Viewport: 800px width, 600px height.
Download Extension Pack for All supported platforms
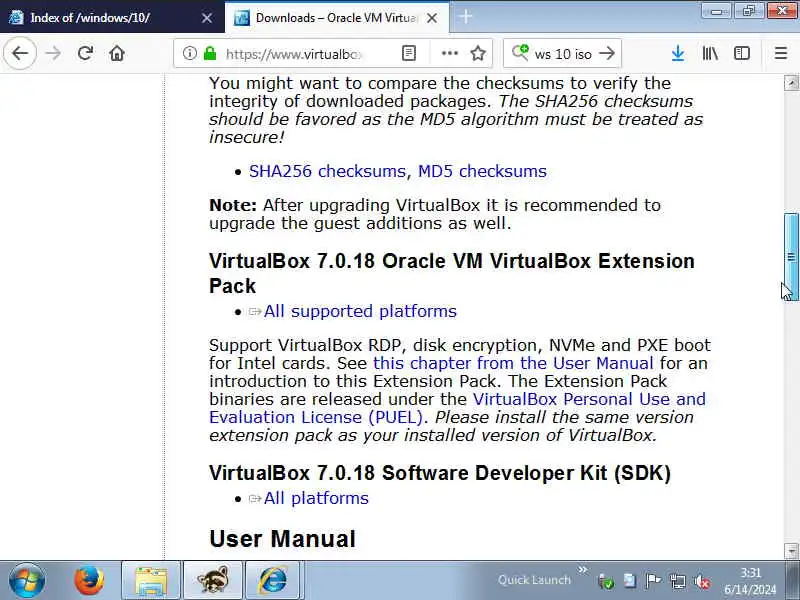pos(360,311)
